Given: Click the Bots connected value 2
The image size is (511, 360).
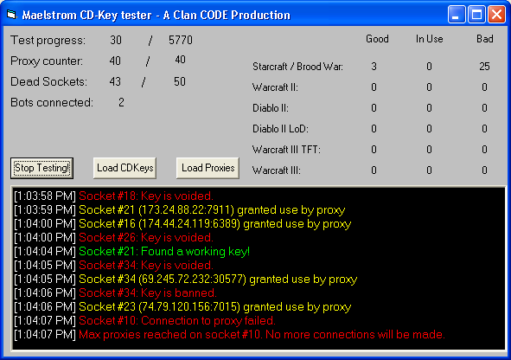Looking at the screenshot, I should 121,102.
